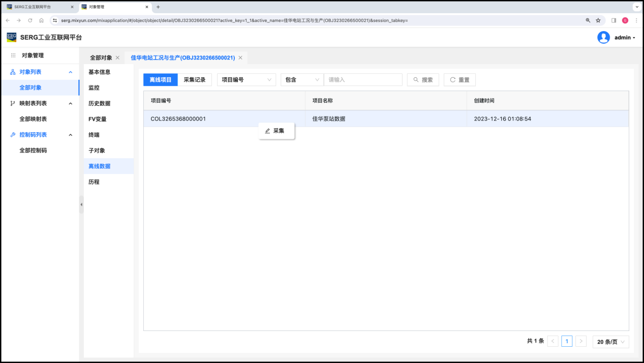Click the 搜索 search button
Screen dimensions: 644x363
[423, 80]
